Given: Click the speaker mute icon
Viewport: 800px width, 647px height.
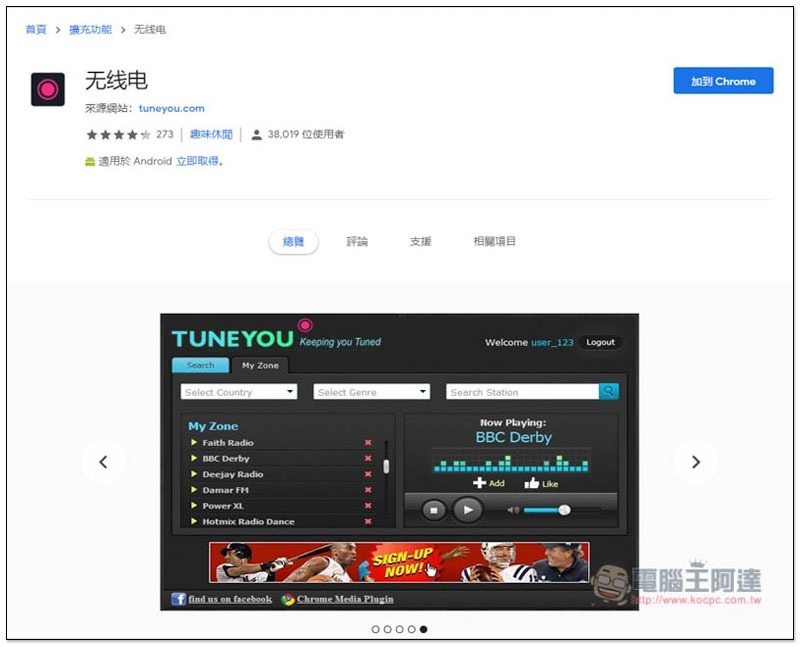Looking at the screenshot, I should [513, 510].
